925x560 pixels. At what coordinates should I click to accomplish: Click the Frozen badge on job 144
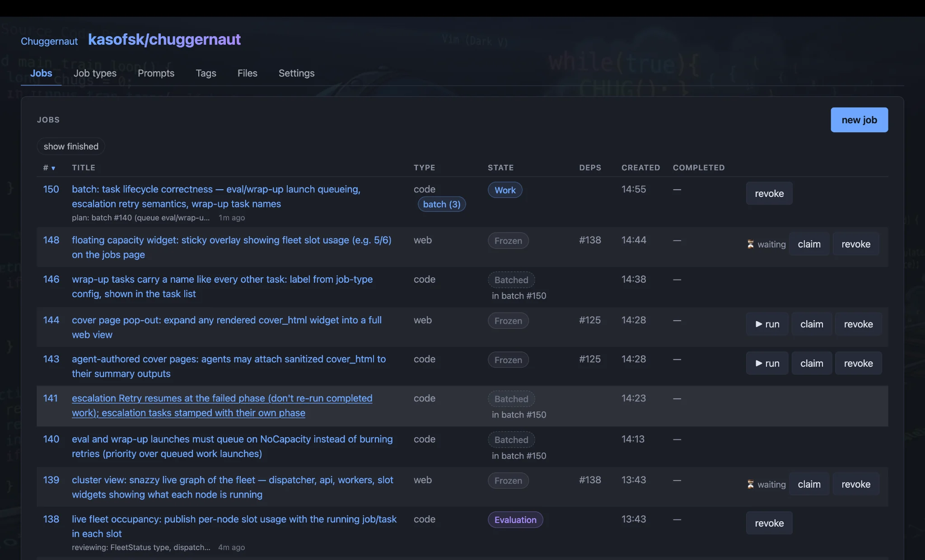pyautogui.click(x=508, y=321)
